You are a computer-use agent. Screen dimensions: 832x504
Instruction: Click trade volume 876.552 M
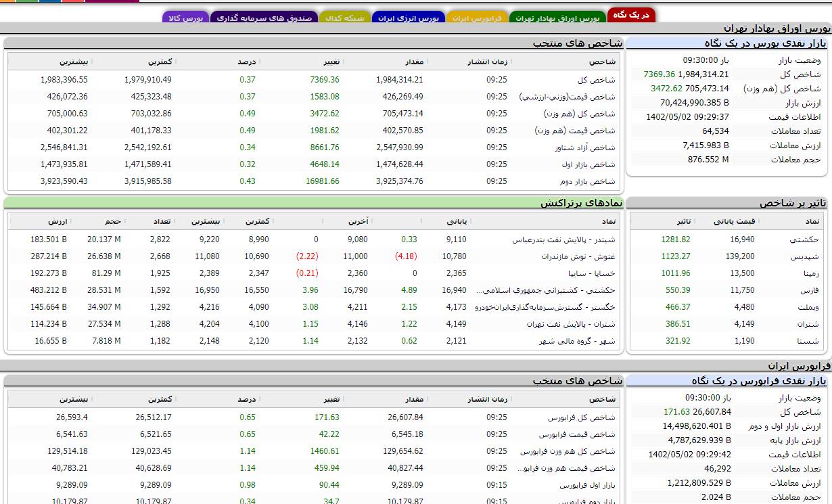[708, 160]
